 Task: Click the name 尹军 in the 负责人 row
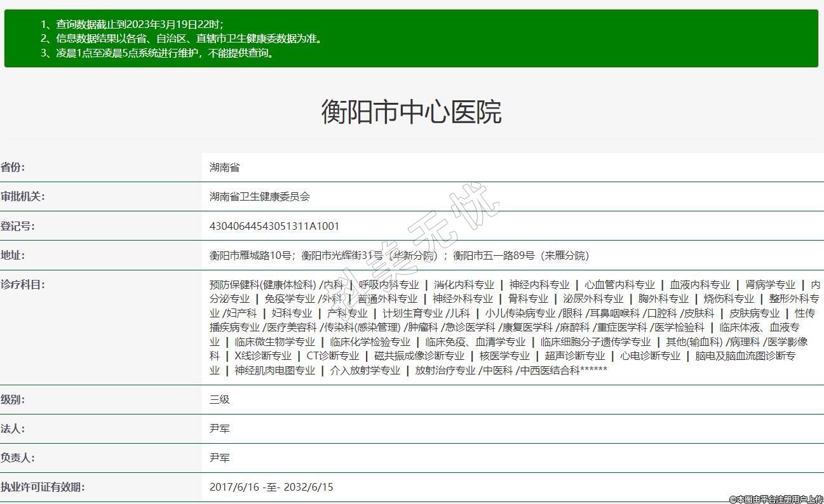pos(219,458)
